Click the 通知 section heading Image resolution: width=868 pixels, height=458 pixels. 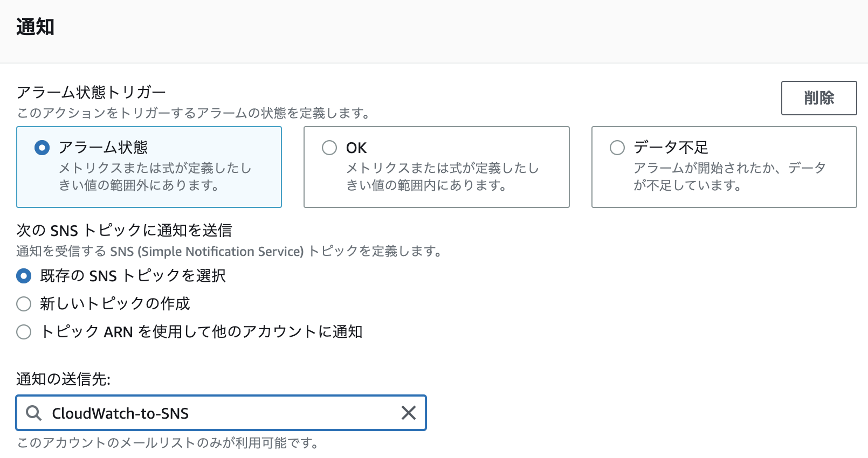tap(34, 24)
